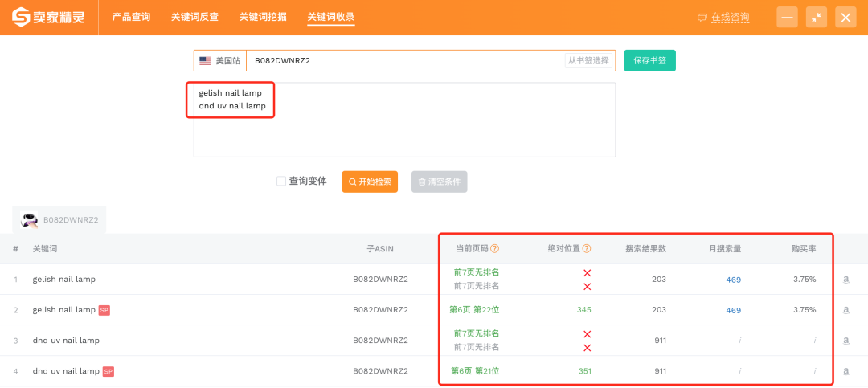Click keyword dnd uv nail lamp in row 3
This screenshot has height=388, width=868.
pos(67,340)
